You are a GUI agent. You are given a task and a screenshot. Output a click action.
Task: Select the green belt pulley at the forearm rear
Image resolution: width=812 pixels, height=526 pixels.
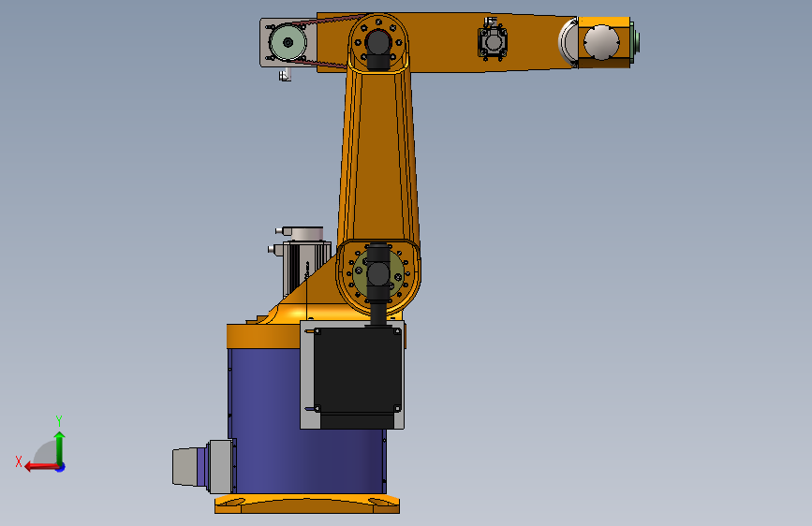(x=288, y=42)
